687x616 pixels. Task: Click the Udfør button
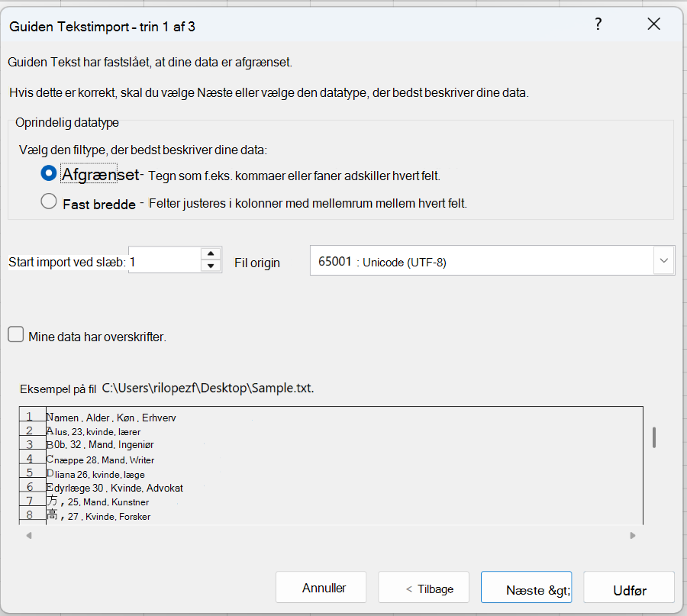click(629, 587)
